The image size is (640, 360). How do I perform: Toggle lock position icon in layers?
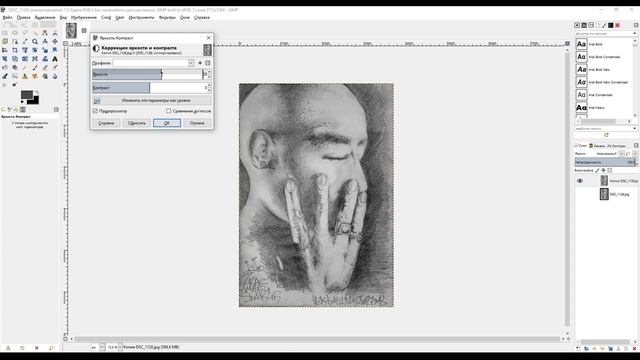(603, 170)
